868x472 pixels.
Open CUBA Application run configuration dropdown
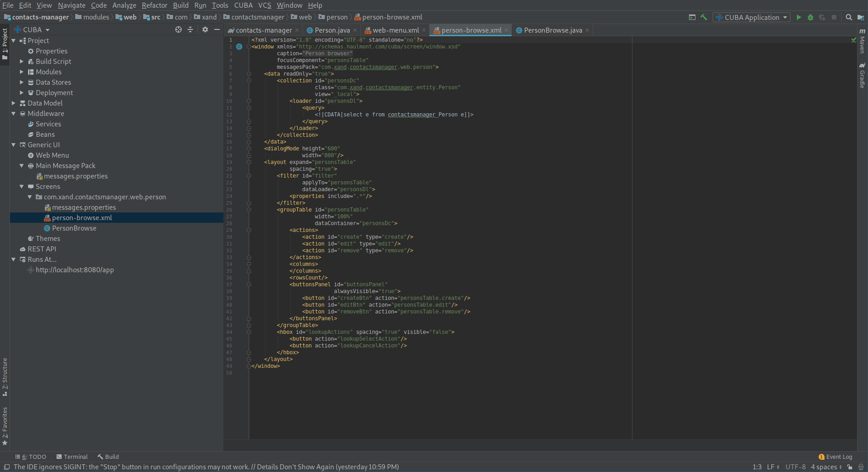(752, 17)
